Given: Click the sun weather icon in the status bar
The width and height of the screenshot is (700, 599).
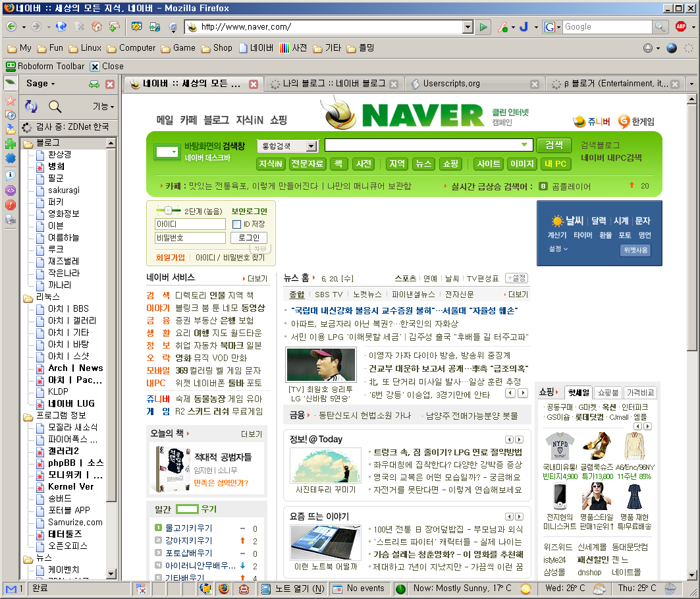Looking at the screenshot, I should [x=526, y=588].
